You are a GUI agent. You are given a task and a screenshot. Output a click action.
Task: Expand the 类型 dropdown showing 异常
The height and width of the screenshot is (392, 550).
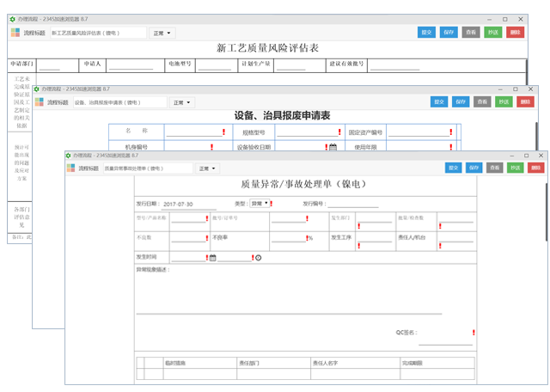[x=260, y=204]
